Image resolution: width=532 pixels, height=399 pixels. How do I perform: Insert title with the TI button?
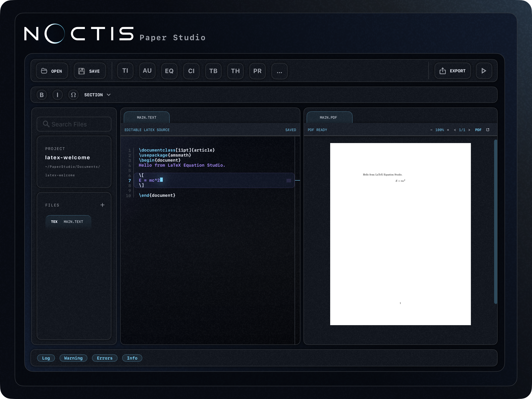pos(125,71)
